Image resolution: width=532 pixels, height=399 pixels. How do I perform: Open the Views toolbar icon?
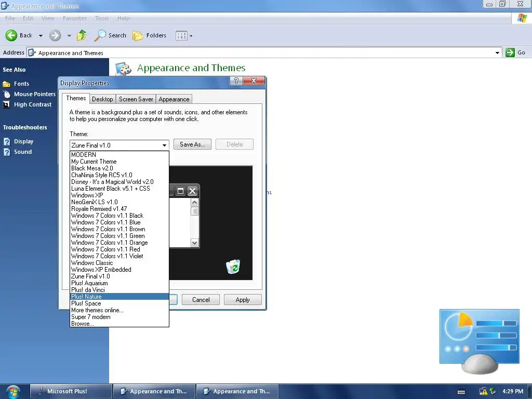pyautogui.click(x=181, y=36)
